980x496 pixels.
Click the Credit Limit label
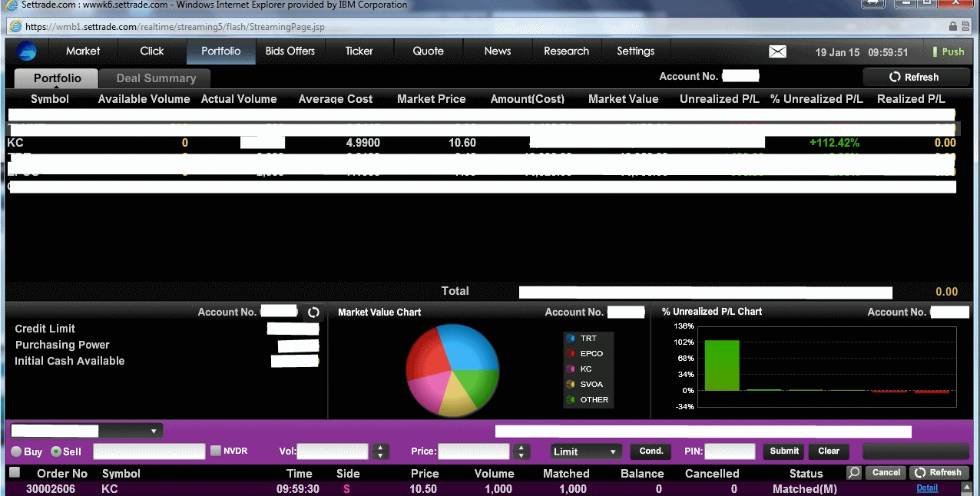pyautogui.click(x=45, y=329)
